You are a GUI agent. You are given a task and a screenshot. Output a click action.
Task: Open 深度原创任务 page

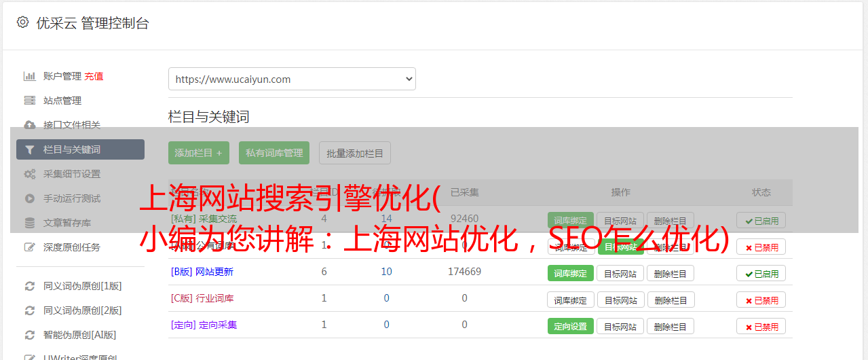[x=72, y=247]
